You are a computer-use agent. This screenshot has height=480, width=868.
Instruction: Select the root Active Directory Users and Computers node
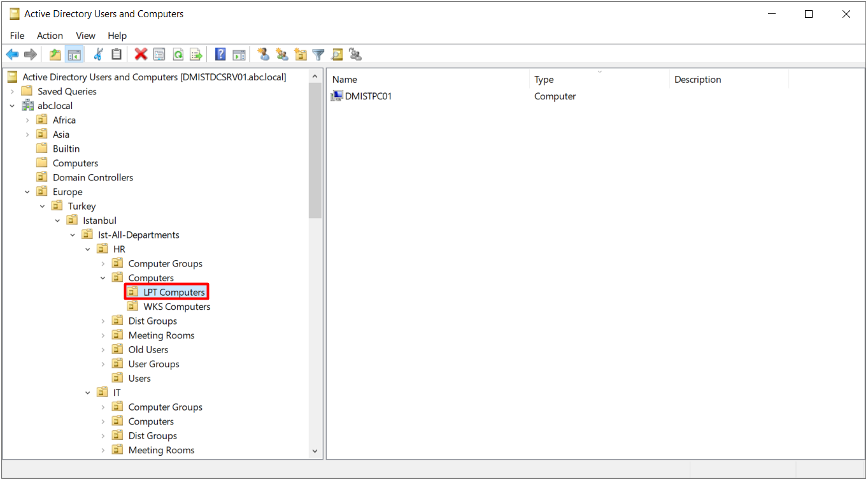154,77
